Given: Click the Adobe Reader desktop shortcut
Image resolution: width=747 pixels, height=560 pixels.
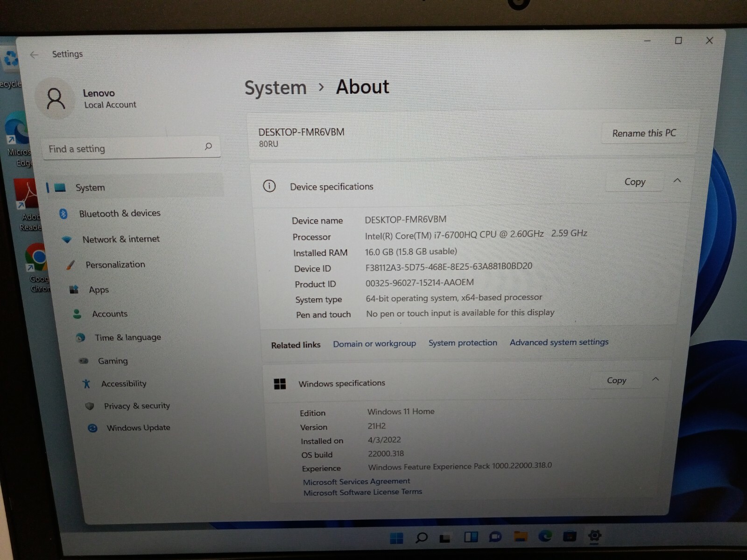Looking at the screenshot, I should [28, 205].
